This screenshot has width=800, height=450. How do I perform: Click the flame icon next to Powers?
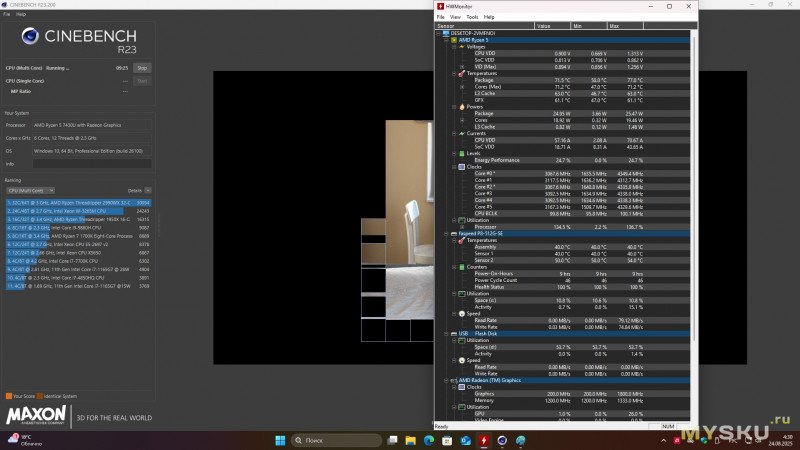coord(462,107)
